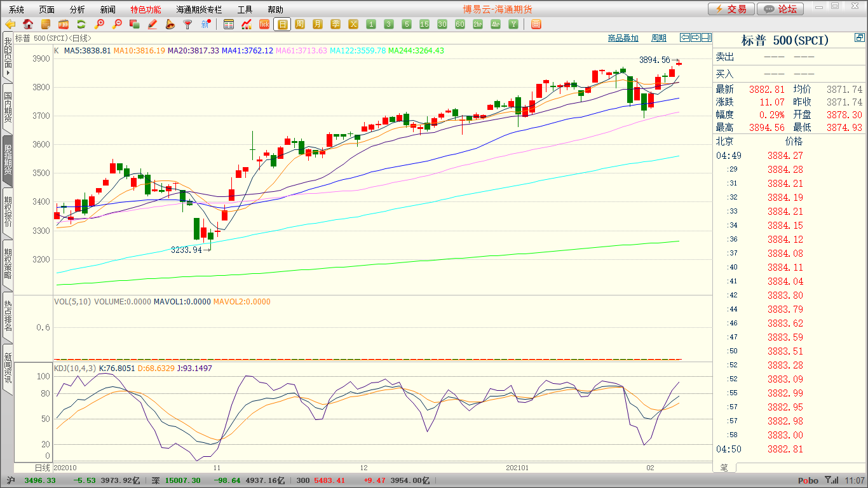868x488 pixels.
Task: Click the 交易 trade button
Action: (x=731, y=9)
